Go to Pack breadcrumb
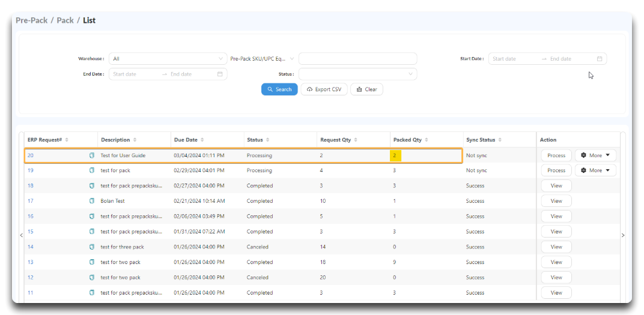 pyautogui.click(x=65, y=20)
